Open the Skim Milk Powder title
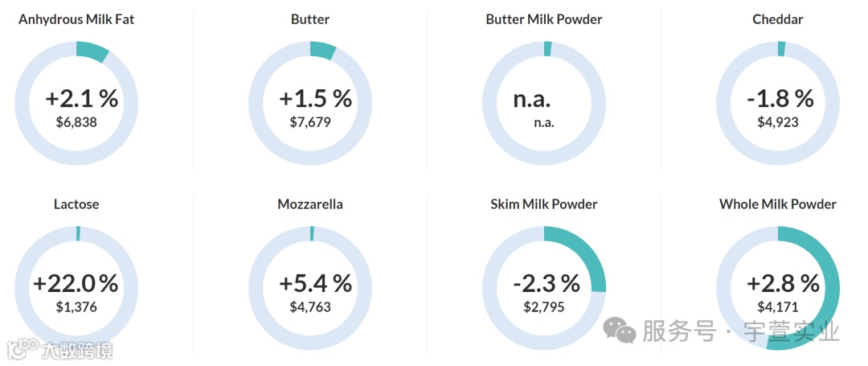This screenshot has width=868, height=366. point(544,204)
